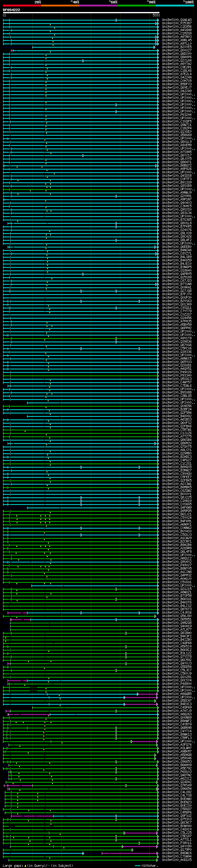Open the UniRef100_P25387 hit label

pyautogui.click(x=176, y=23)
